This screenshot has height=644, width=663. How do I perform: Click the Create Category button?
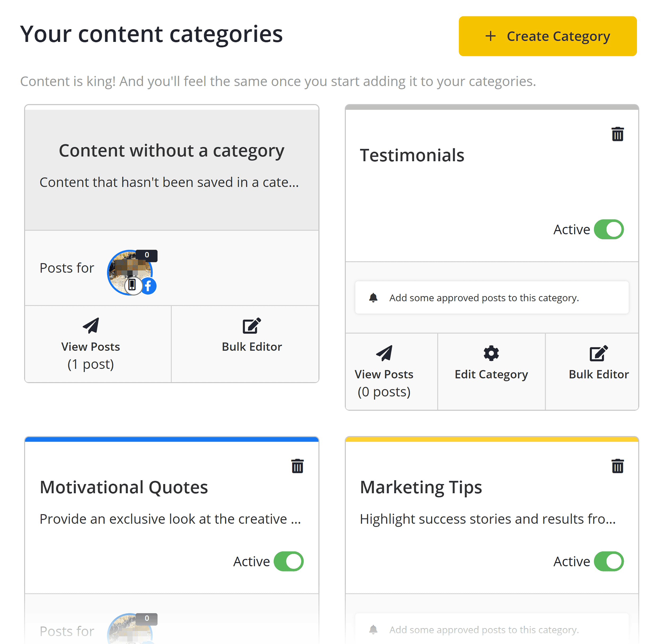pos(547,36)
